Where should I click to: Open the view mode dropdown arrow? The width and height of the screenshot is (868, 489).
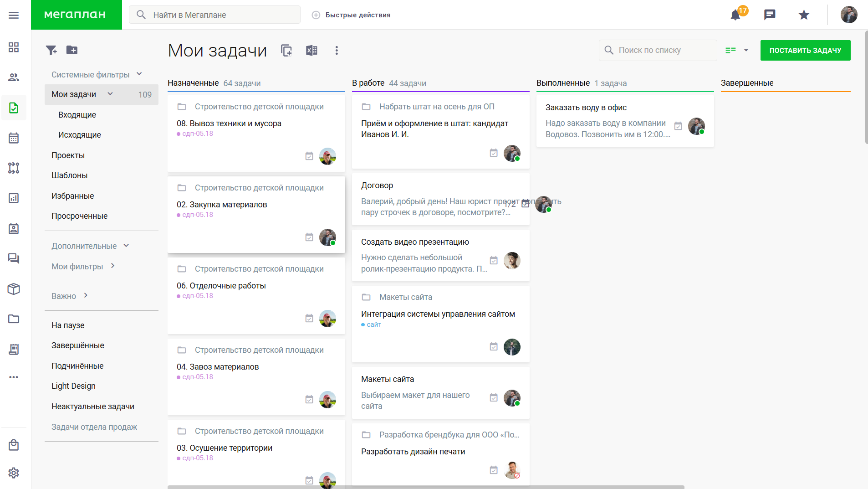(746, 50)
